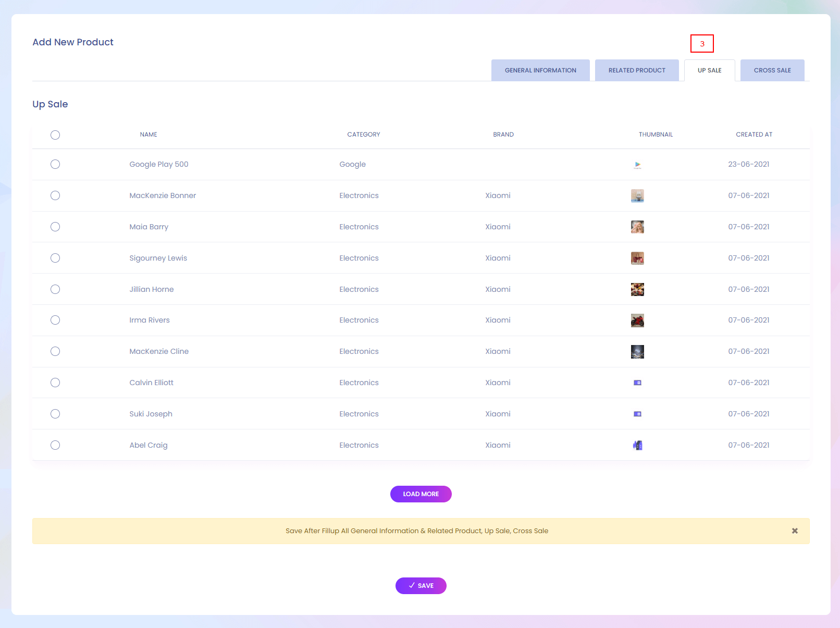Switch to the General Information tab
The height and width of the screenshot is (628, 840).
(540, 70)
